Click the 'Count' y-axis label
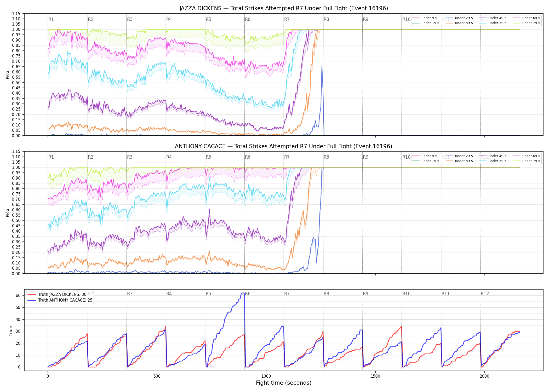549x392 pixels. [11, 330]
